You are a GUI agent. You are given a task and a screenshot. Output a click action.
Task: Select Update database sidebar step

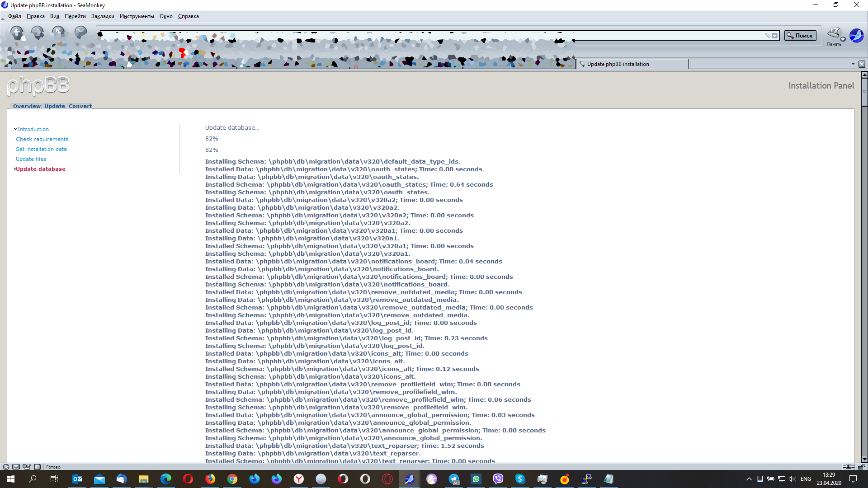point(41,169)
